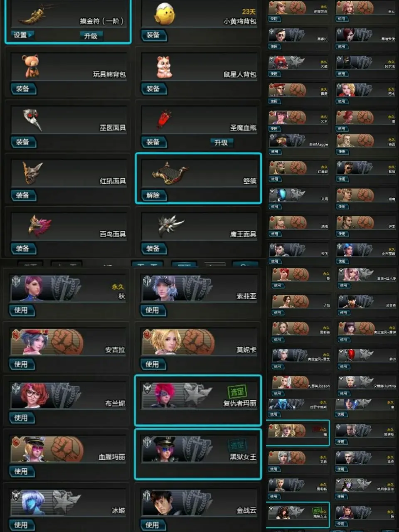Image resolution: width=399 pixels, height=532 pixels.
Task: Click 装备 under 玩具熊背包
Action: tap(23, 89)
